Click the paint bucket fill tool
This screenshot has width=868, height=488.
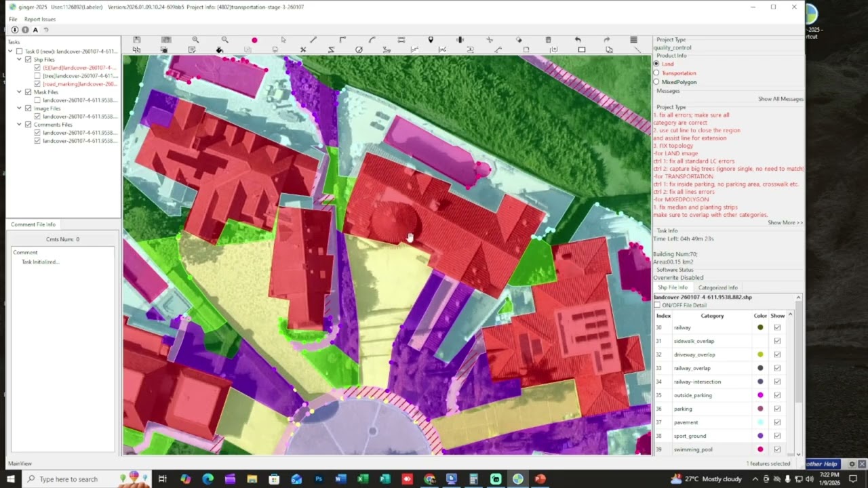coord(219,49)
